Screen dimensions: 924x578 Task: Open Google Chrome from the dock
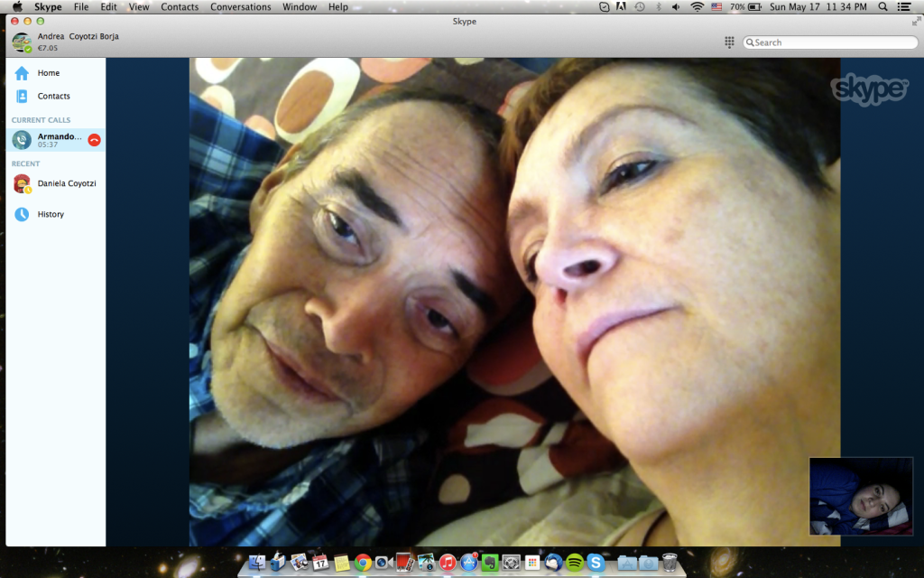[363, 563]
